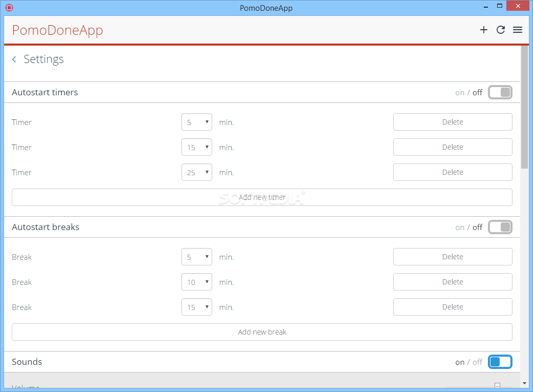Click the PomoDoneApp red logo text
This screenshot has height=392, width=533.
point(57,31)
